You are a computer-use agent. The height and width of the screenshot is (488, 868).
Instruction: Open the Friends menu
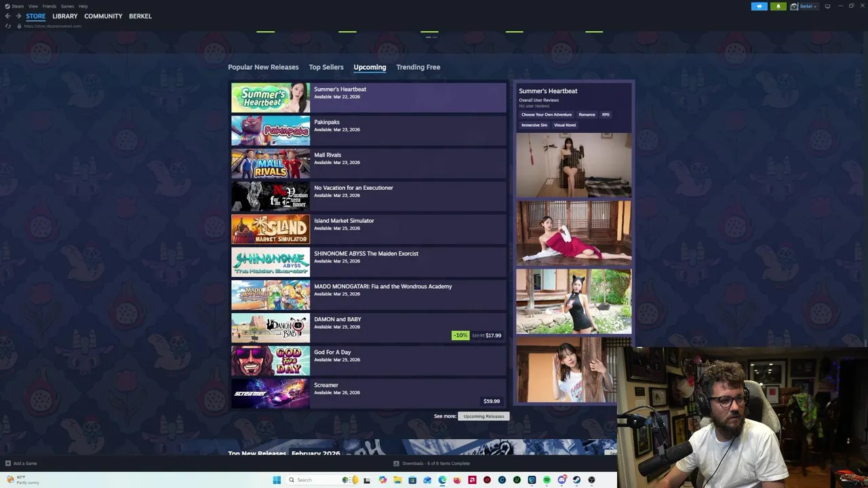pyautogui.click(x=49, y=6)
